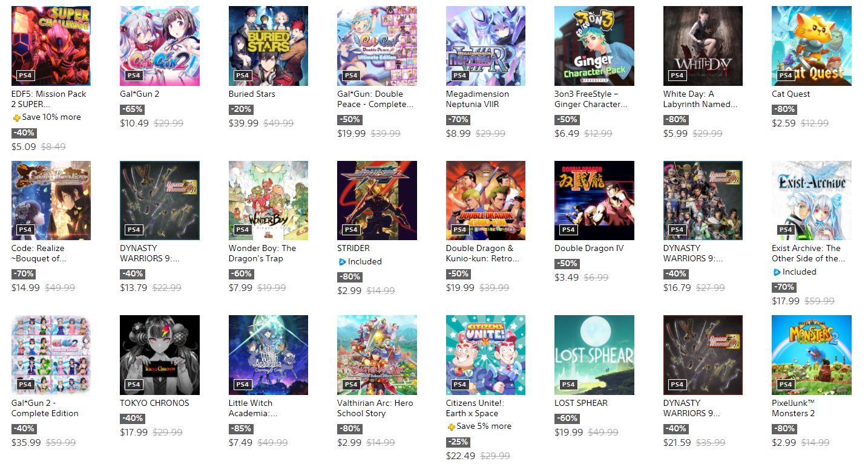Click the PS Plus icon beside "Save 5% more"

451,426
